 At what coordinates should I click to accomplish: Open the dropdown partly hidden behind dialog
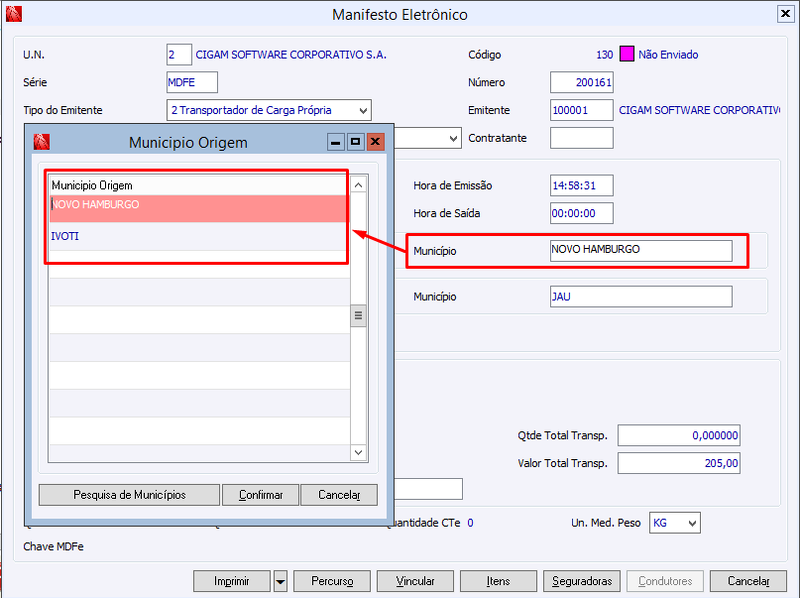453,138
